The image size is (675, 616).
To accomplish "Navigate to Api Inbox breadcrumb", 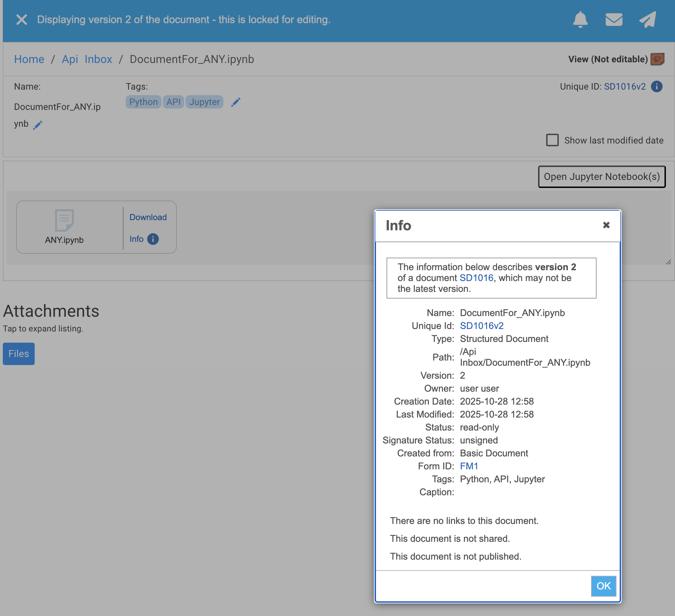I will point(87,59).
